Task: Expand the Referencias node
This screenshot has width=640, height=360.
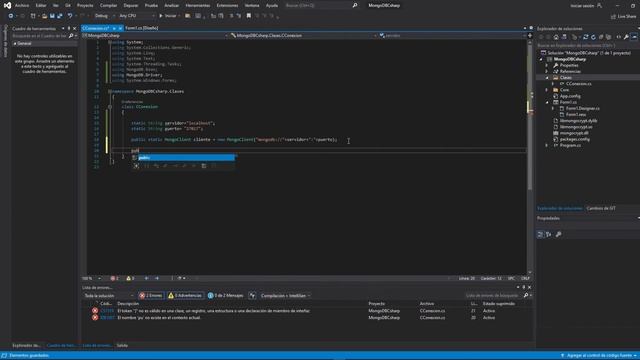Action: tap(547, 71)
